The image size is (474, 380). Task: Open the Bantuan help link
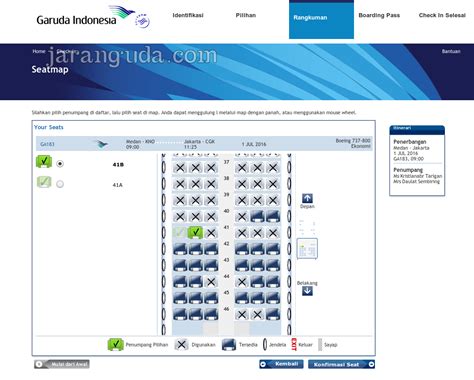coord(451,51)
